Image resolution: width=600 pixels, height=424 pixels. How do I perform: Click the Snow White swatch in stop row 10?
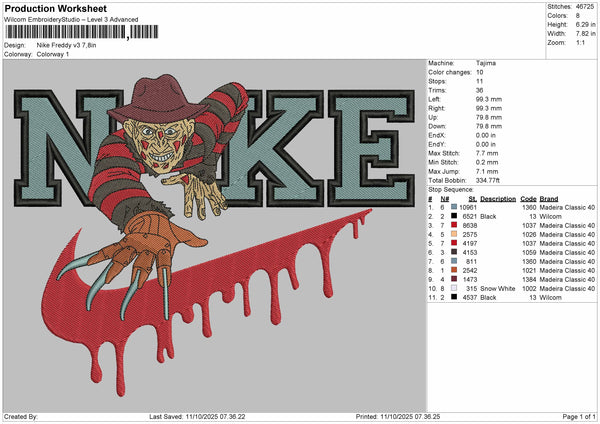click(454, 288)
